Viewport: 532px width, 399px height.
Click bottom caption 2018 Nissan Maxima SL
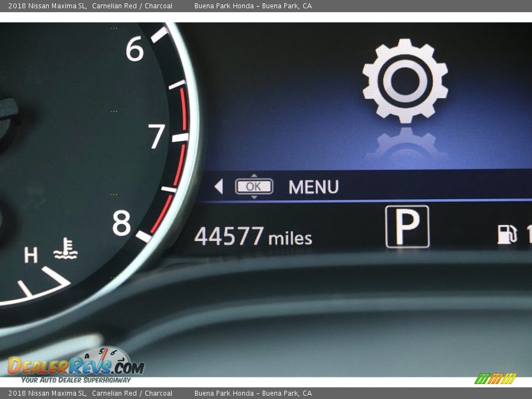tap(48, 393)
